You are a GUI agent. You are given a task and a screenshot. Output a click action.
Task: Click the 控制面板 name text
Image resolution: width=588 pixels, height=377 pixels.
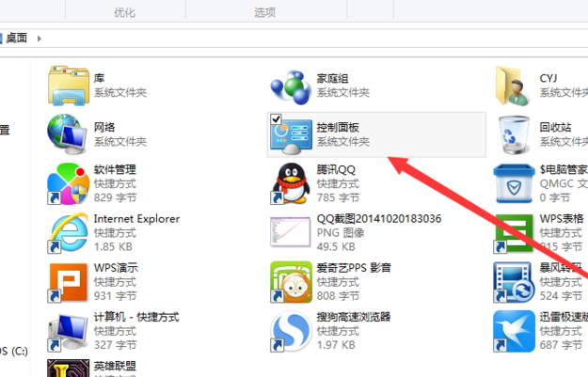pos(338,128)
